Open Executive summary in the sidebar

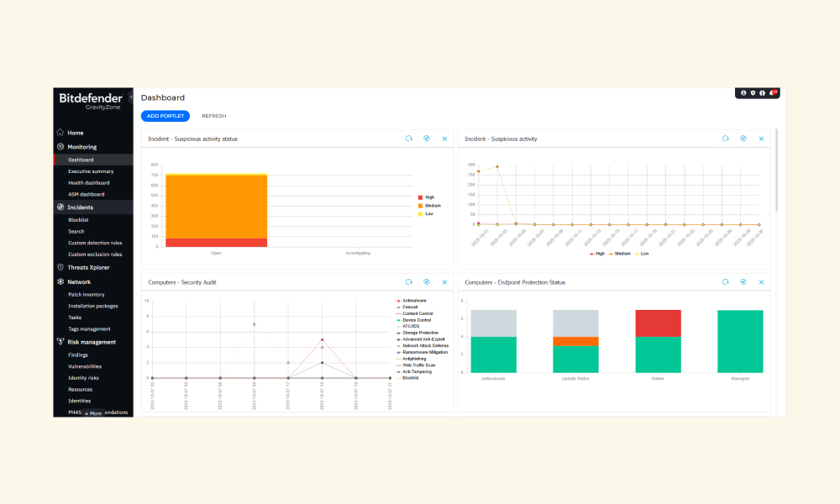tap(91, 171)
